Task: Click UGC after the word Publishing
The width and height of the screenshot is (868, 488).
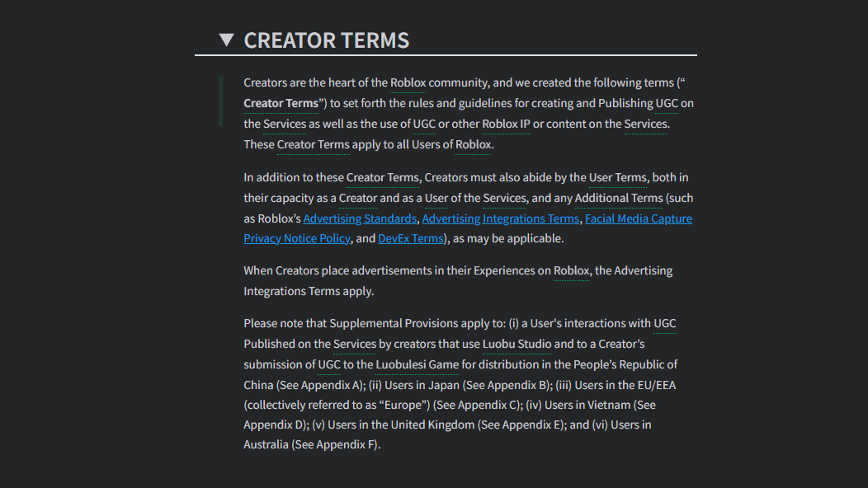Action: [x=667, y=104]
